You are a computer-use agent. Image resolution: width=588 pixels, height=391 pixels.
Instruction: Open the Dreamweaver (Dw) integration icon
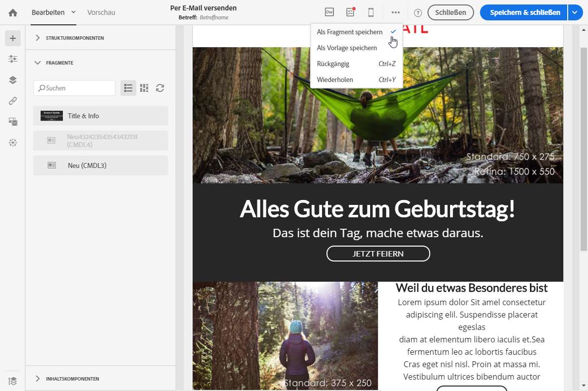pos(329,12)
